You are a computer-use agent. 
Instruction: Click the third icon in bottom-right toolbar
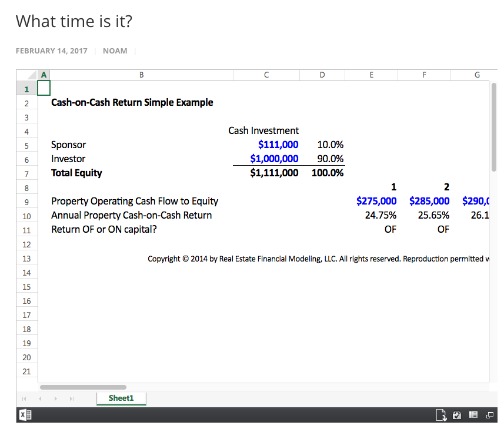[473, 415]
